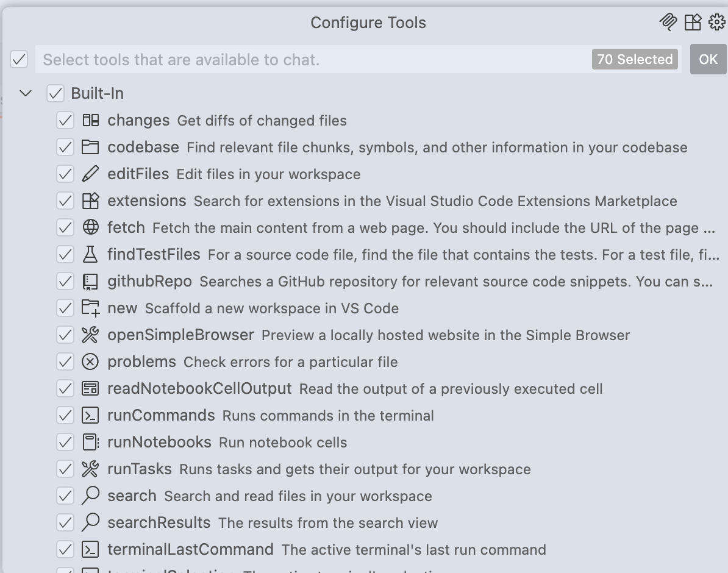Screen dimensions: 728x573
Task: Open Configure Tool Sets gear icon
Action: (x=717, y=22)
